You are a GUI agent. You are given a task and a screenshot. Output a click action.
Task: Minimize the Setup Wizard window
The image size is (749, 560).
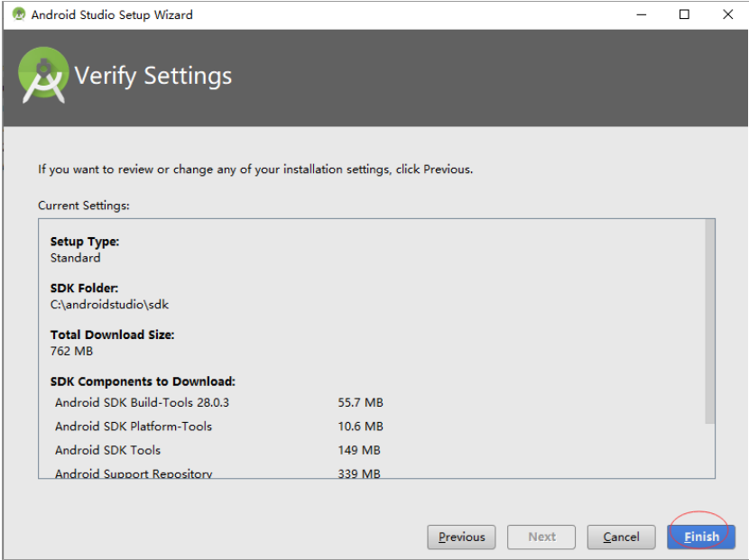coord(641,14)
